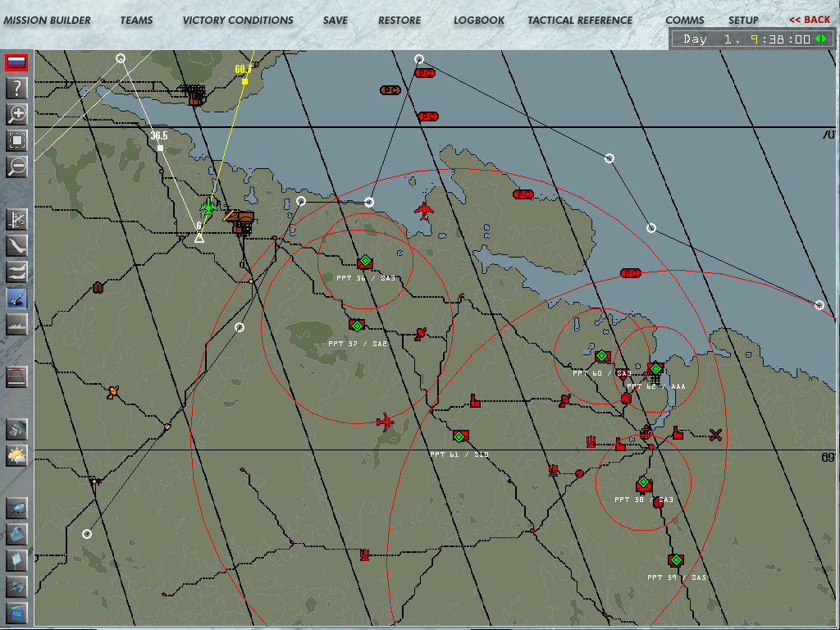Open the Comms menu
840x630 pixels.
click(x=685, y=21)
